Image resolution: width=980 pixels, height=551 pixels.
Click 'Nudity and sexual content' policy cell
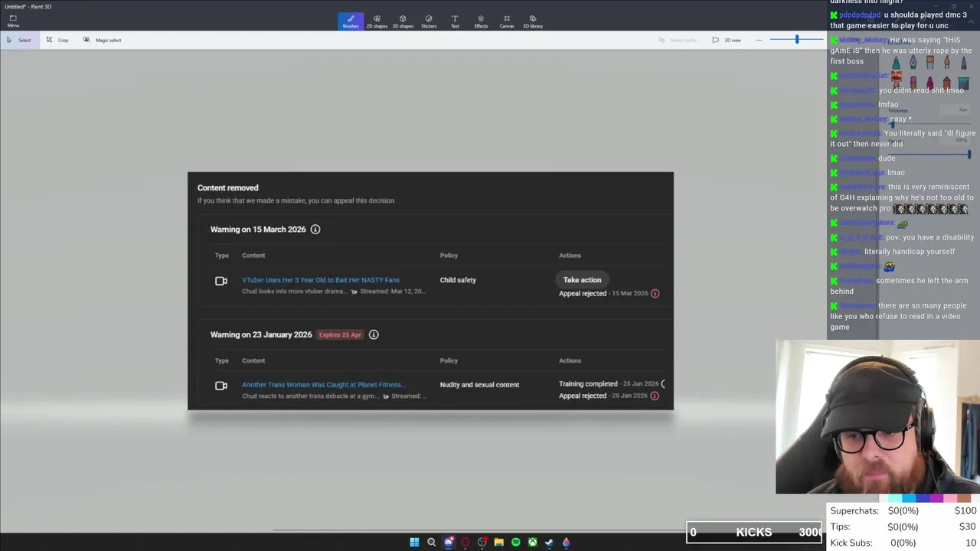click(x=479, y=385)
